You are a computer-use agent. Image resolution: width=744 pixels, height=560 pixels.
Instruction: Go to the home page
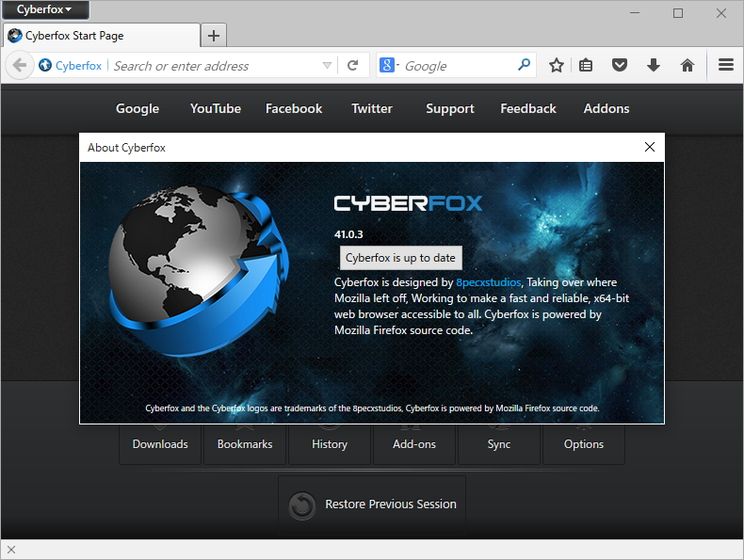(687, 66)
